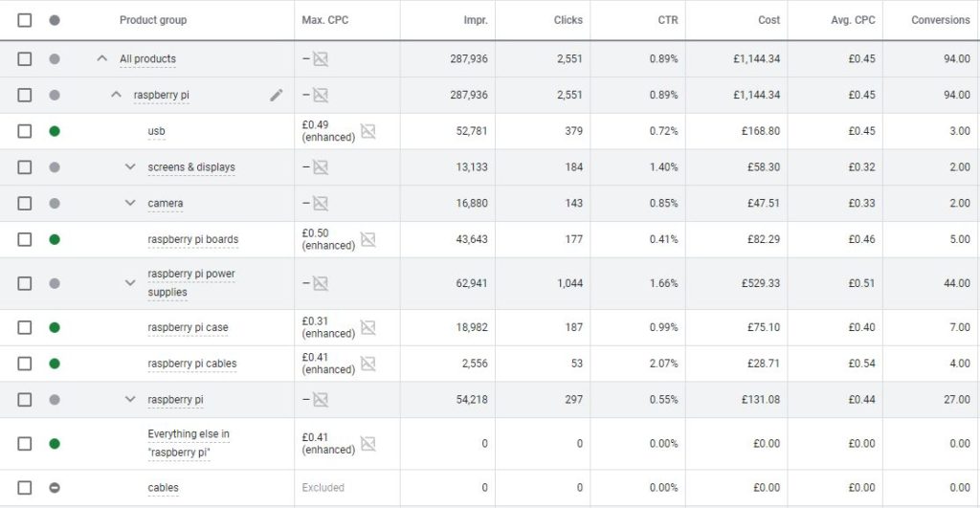The image size is (980, 508).
Task: Expand the screens & displays group
Action: (131, 167)
